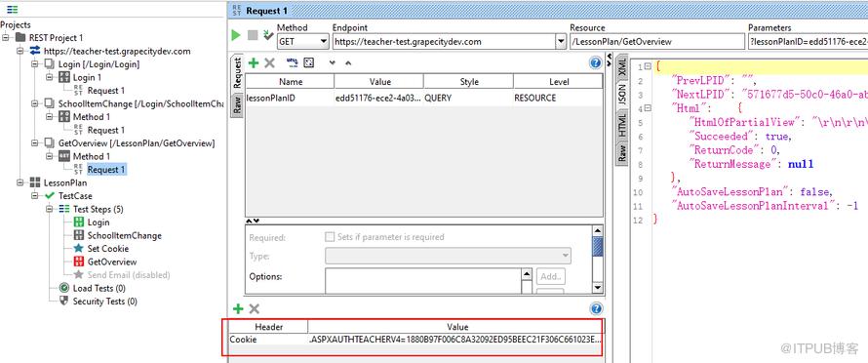Viewport: 868px width, 363px height.
Task: Select the Set Cookie test step
Action: [x=108, y=248]
